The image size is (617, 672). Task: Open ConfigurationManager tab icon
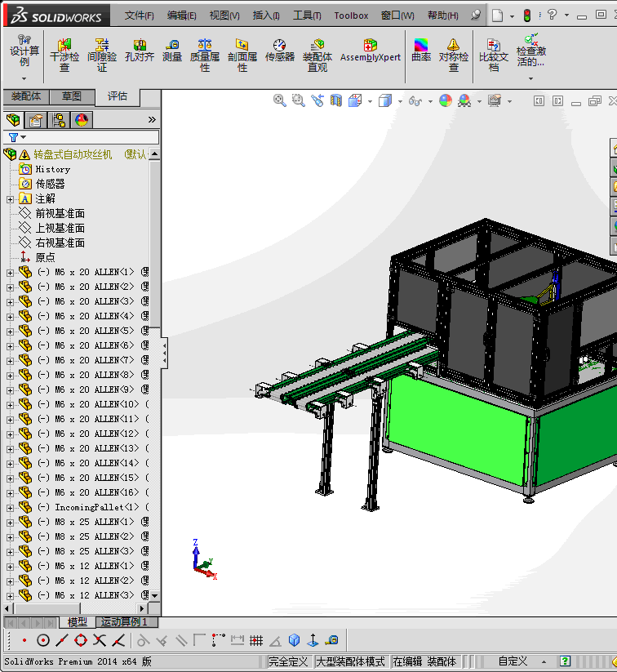[x=59, y=120]
